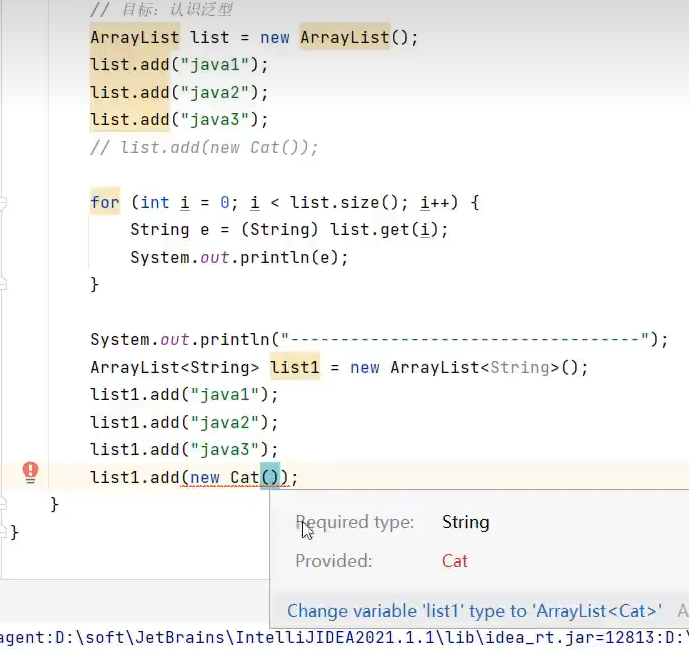Place cursor on 'ArrayList list = new ArrayList();' line
The image size is (689, 651).
coord(254,37)
